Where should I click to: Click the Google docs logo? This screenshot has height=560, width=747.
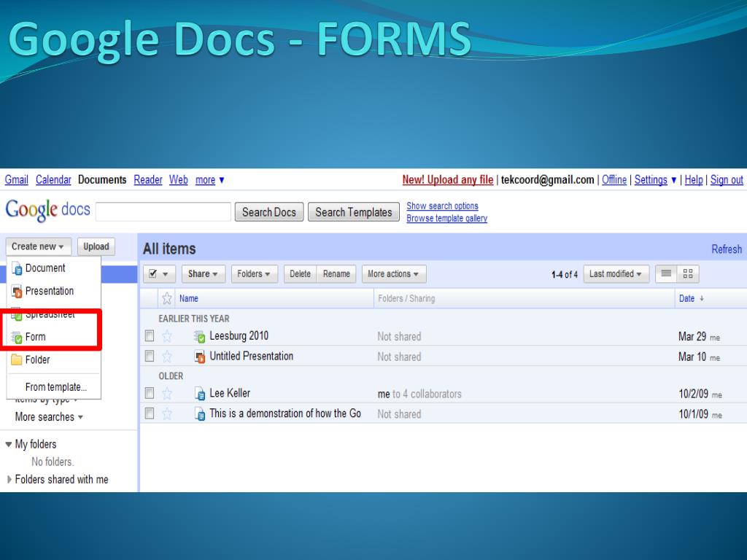click(x=47, y=210)
